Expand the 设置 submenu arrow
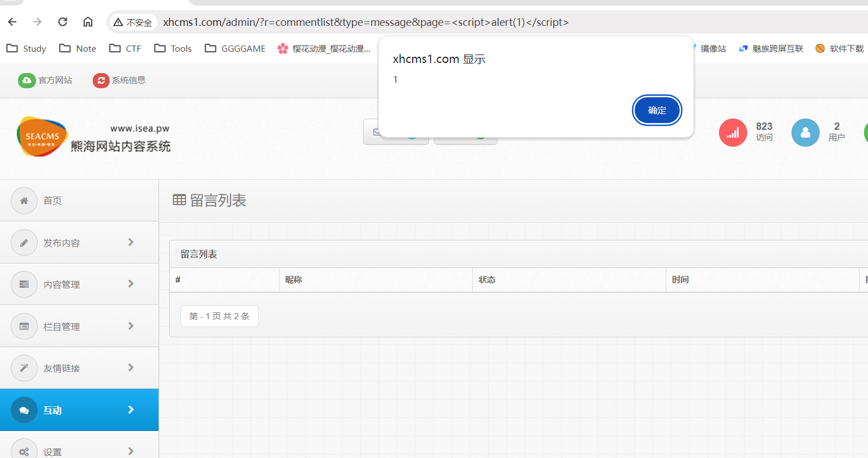 131,451
